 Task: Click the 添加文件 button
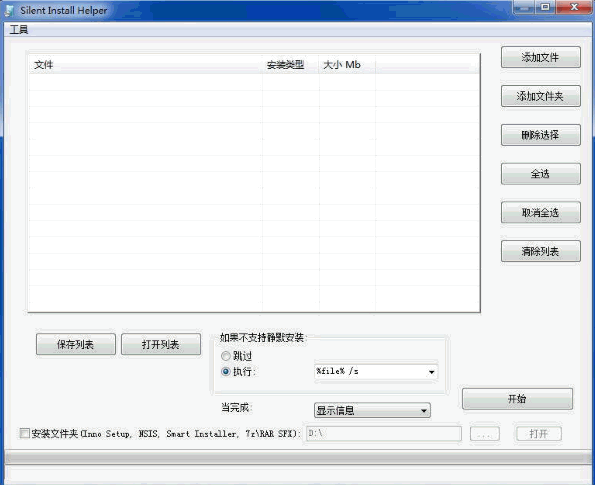click(541, 57)
